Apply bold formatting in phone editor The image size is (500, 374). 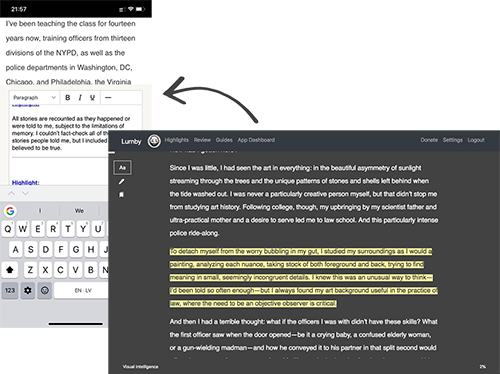coord(68,98)
